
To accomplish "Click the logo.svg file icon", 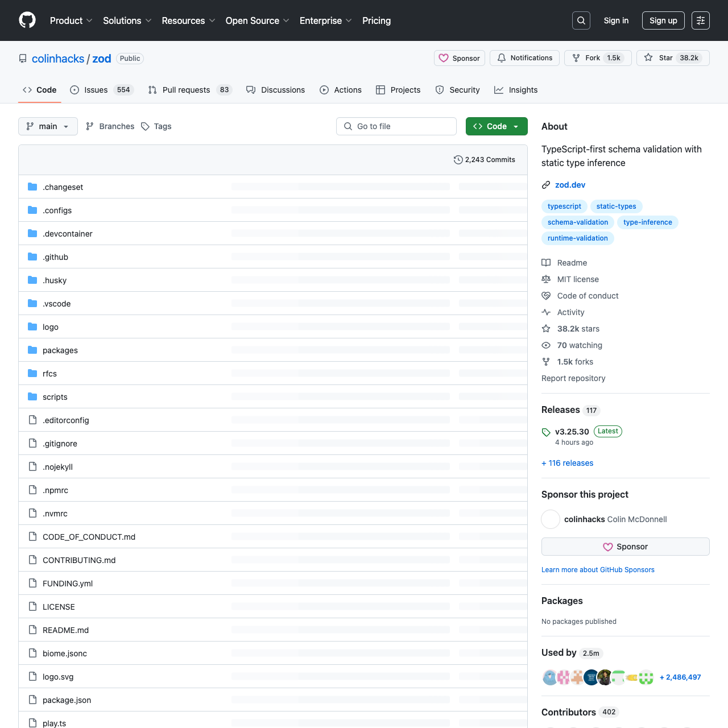I will point(32,676).
